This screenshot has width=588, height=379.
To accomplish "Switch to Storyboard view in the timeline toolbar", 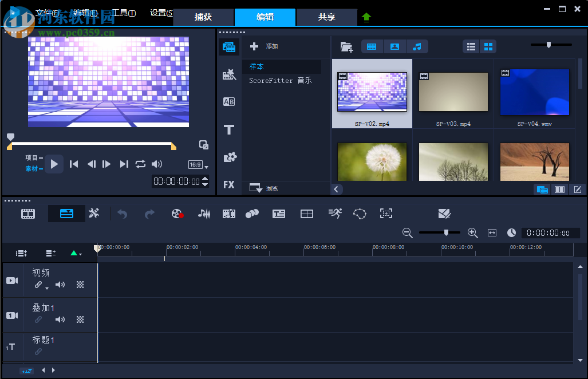I will tap(28, 214).
